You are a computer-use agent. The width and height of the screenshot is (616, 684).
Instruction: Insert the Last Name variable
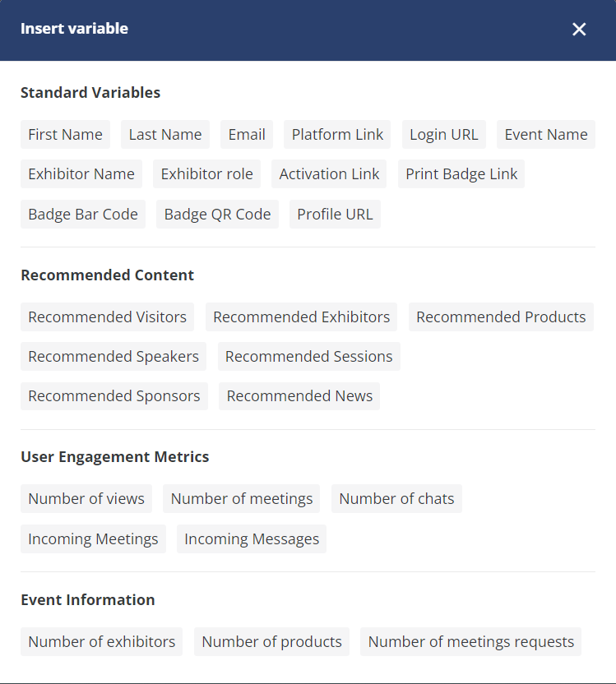[164, 135]
